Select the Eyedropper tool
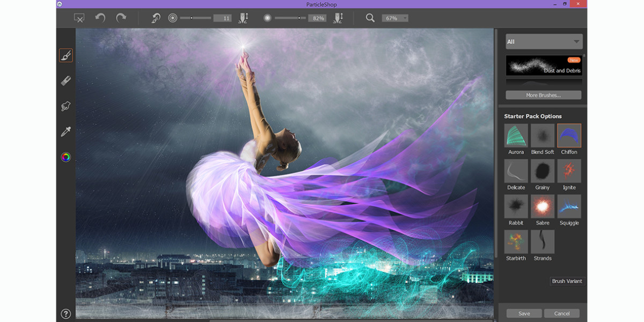This screenshot has height=322, width=644. 66,132
